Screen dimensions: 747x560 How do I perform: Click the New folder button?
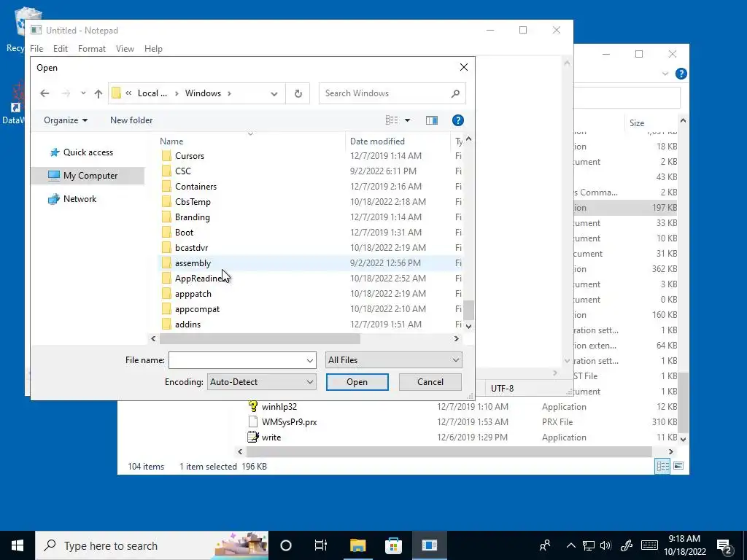pos(131,120)
